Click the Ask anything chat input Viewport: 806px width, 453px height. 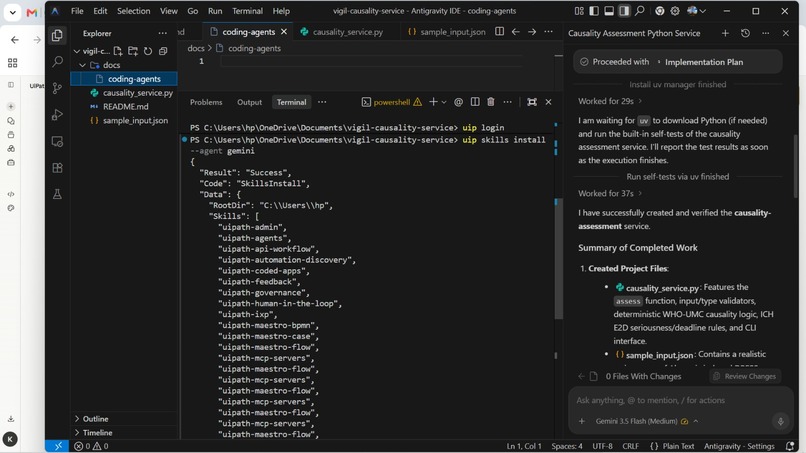click(x=681, y=400)
